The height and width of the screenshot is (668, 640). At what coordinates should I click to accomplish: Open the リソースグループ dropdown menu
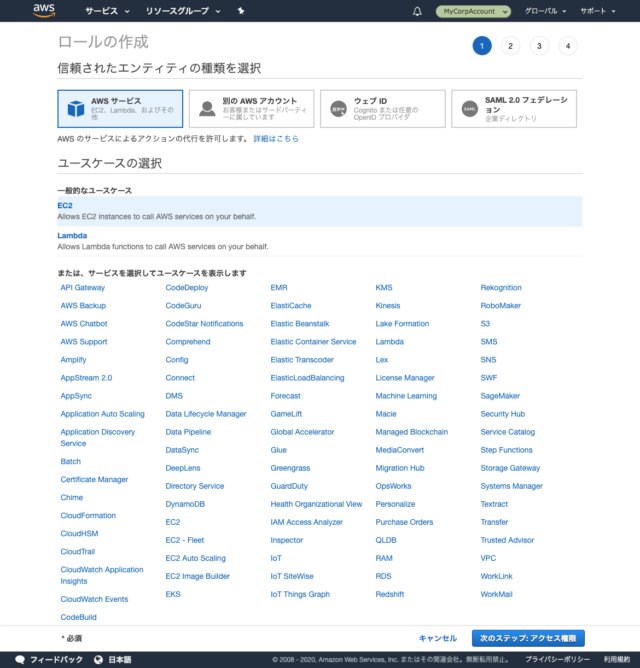point(183,11)
